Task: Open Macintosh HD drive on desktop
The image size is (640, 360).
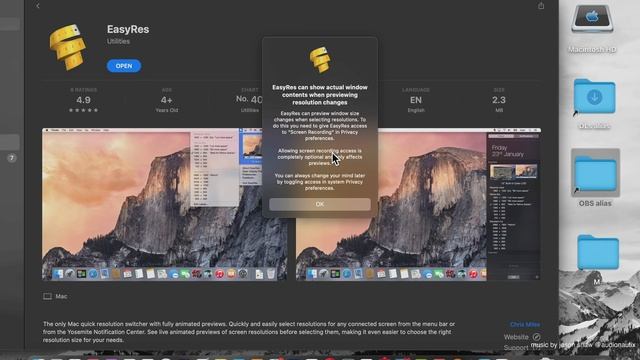Action: 592,19
